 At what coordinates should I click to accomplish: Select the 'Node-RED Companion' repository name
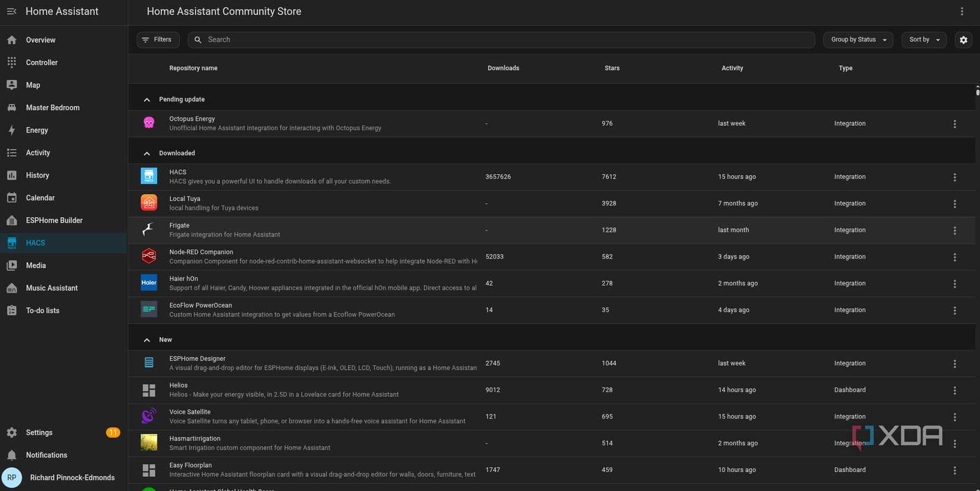[201, 252]
